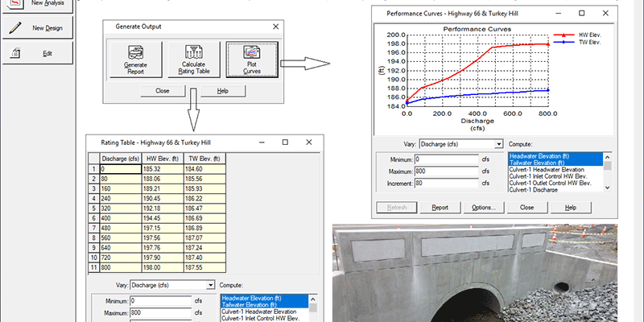Click scroll-up arrow of Rating Table compute list
The width and height of the screenshot is (644, 322).
pos(313,299)
